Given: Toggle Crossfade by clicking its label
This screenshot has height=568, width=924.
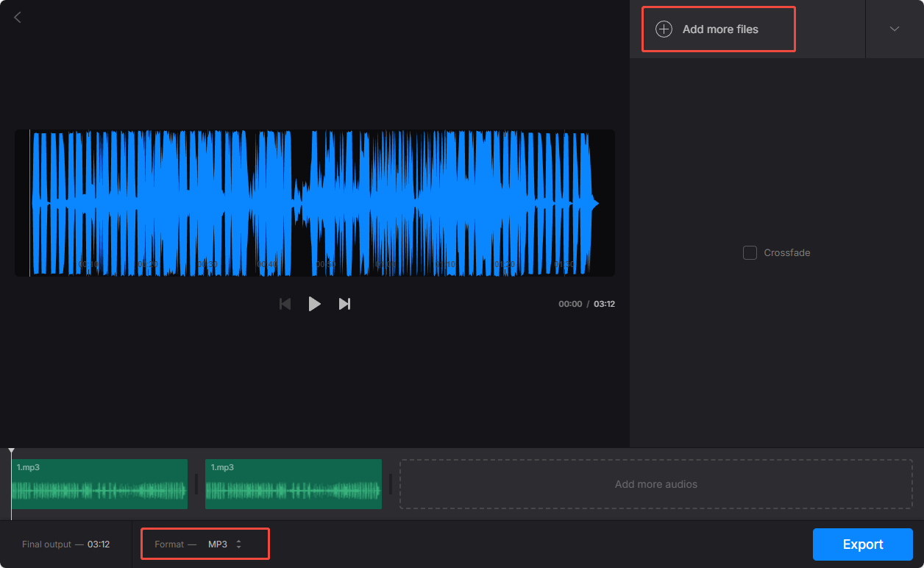Looking at the screenshot, I should point(787,252).
